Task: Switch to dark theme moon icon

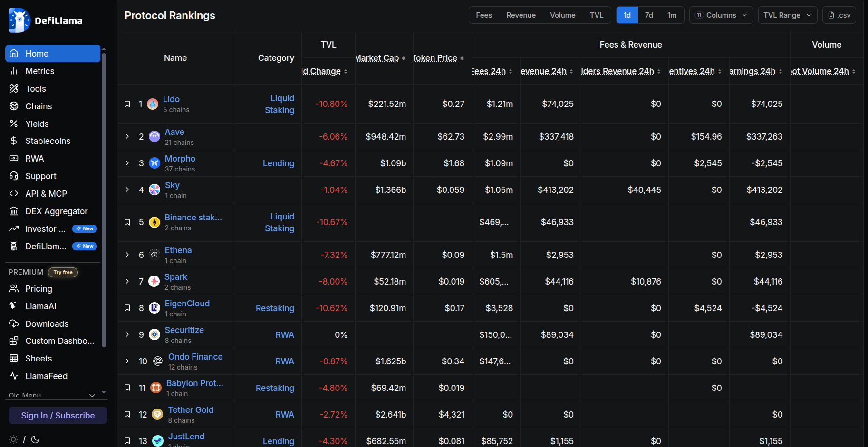Action: pos(35,439)
